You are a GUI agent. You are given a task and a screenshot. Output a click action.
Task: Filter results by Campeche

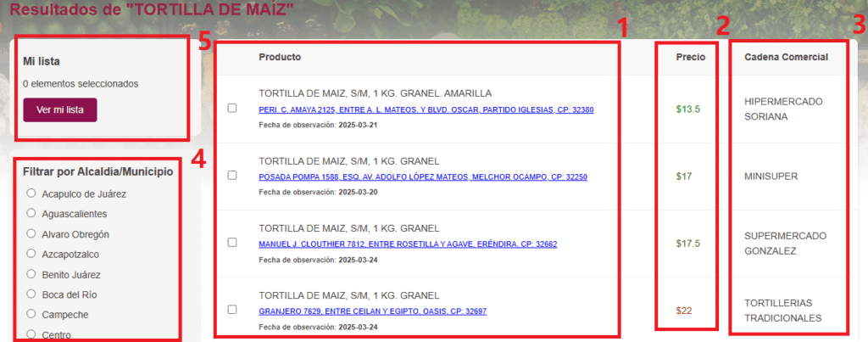(31, 314)
